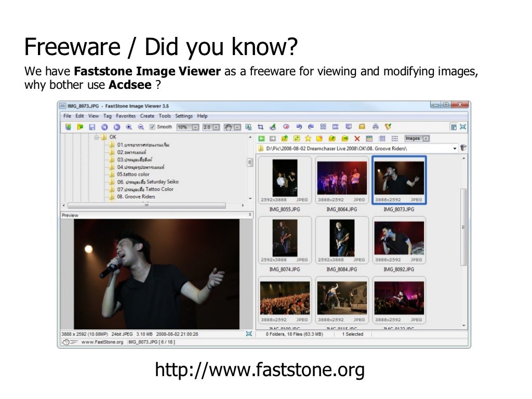Rotate image left with the undo-arrow icon
Image resolution: width=532 pixels, height=399 pixels.
coord(299,127)
